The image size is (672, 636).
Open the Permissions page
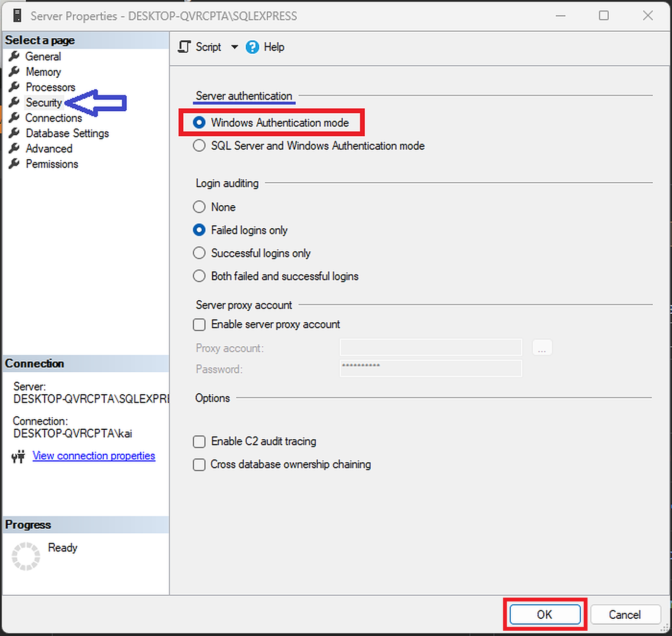52,164
